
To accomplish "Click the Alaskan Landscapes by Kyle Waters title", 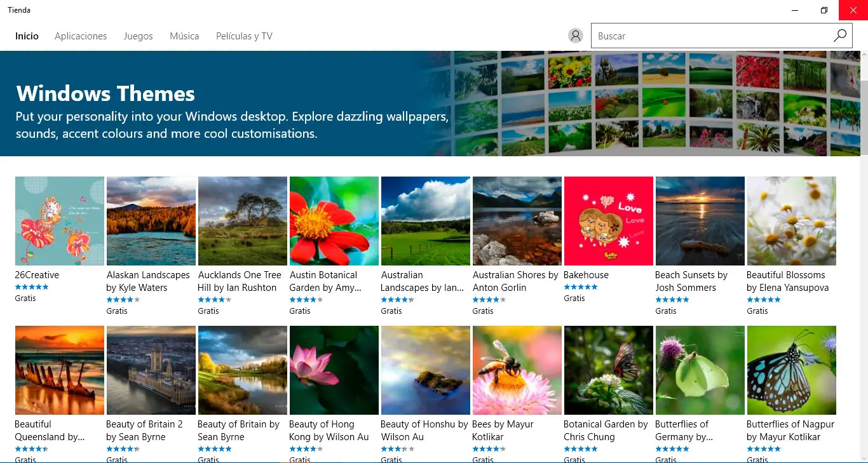I will (148, 281).
